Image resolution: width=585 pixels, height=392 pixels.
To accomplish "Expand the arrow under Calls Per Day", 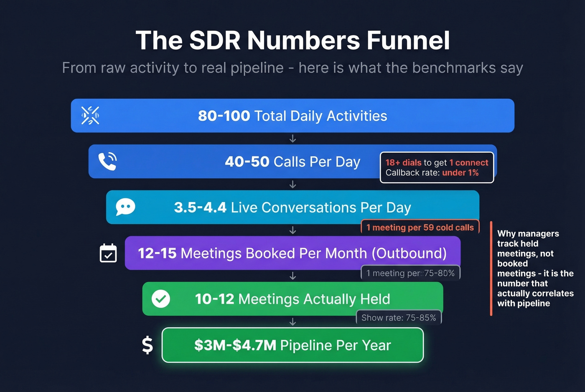I will coord(292,184).
